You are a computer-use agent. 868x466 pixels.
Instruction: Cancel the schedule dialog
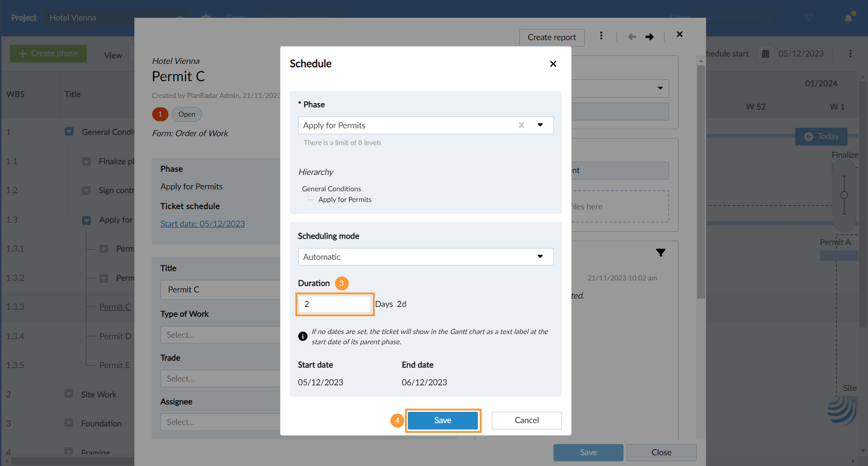coord(526,420)
